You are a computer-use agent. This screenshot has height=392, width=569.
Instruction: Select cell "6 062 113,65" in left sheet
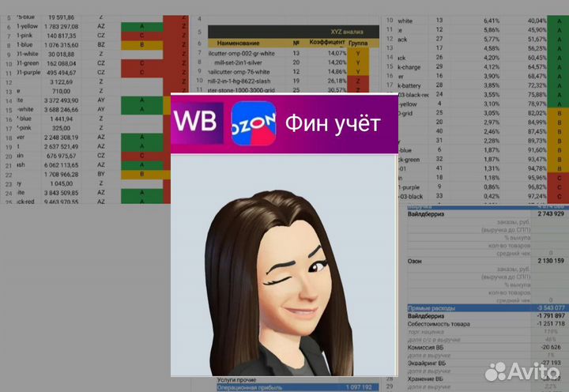pyautogui.click(x=62, y=165)
